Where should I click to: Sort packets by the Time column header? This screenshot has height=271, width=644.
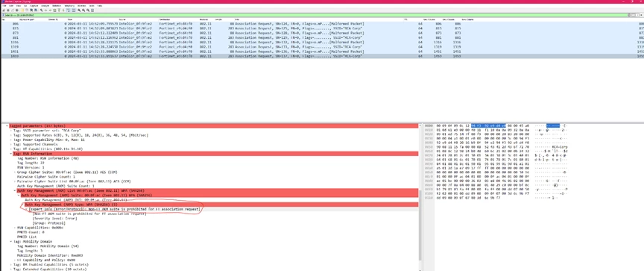[x=70, y=19]
